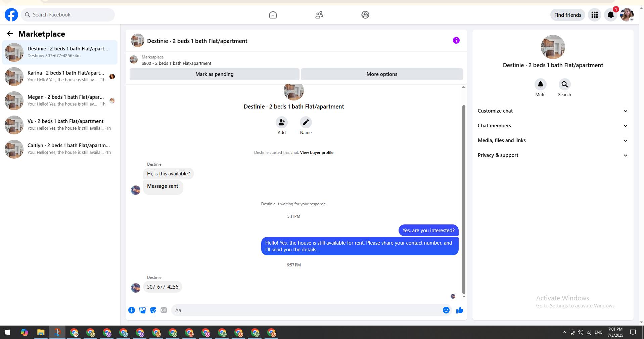Open the emoji picker smiley icon
Image resolution: width=644 pixels, height=339 pixels.
pyautogui.click(x=446, y=310)
